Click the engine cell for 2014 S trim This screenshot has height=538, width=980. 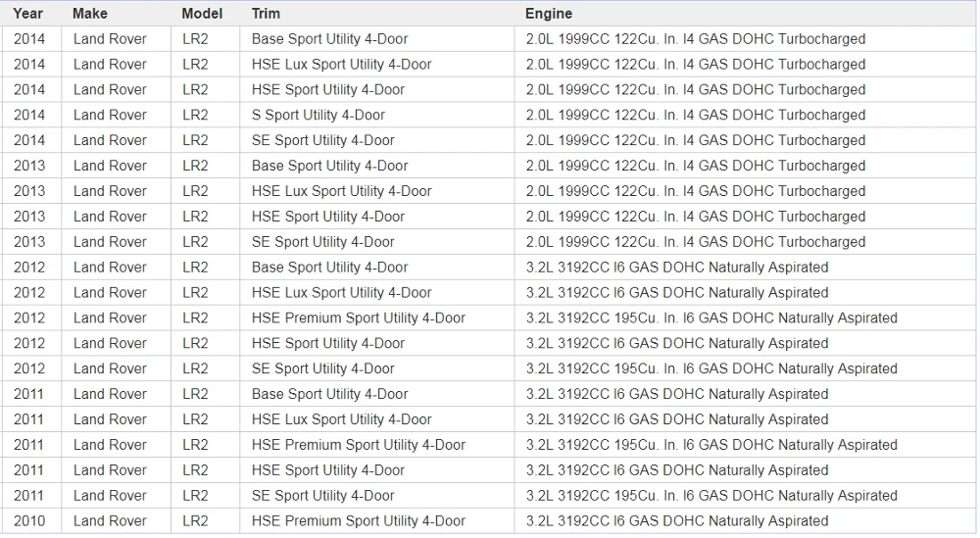tap(695, 115)
